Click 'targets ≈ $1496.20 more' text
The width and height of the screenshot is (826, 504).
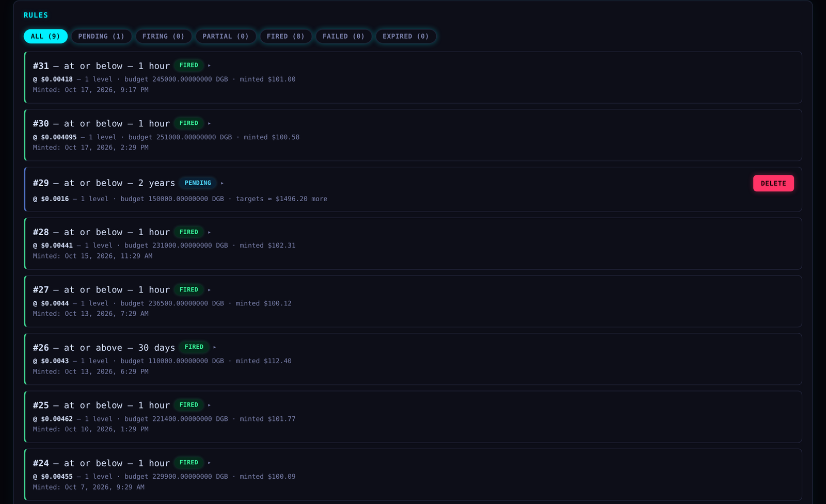point(281,199)
